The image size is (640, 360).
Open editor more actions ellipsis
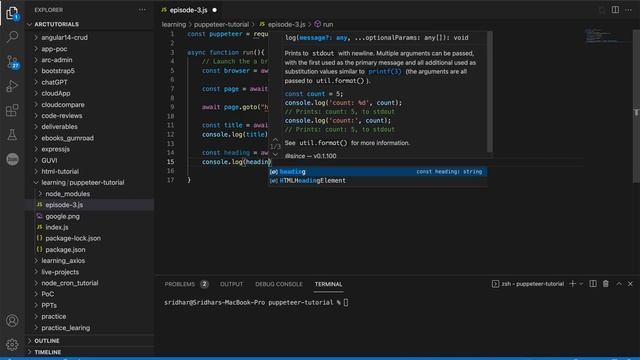pos(629,10)
